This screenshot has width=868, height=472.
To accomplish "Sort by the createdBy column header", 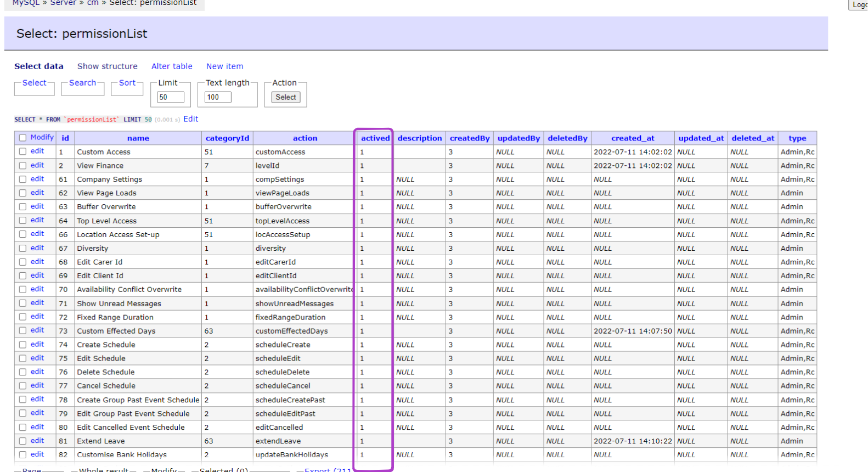I will [470, 138].
